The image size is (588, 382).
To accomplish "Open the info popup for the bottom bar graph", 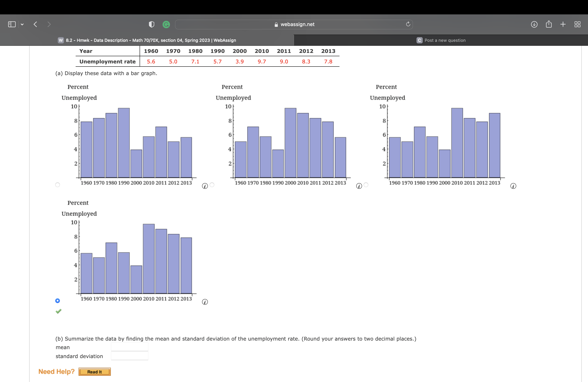I will pyautogui.click(x=205, y=302).
